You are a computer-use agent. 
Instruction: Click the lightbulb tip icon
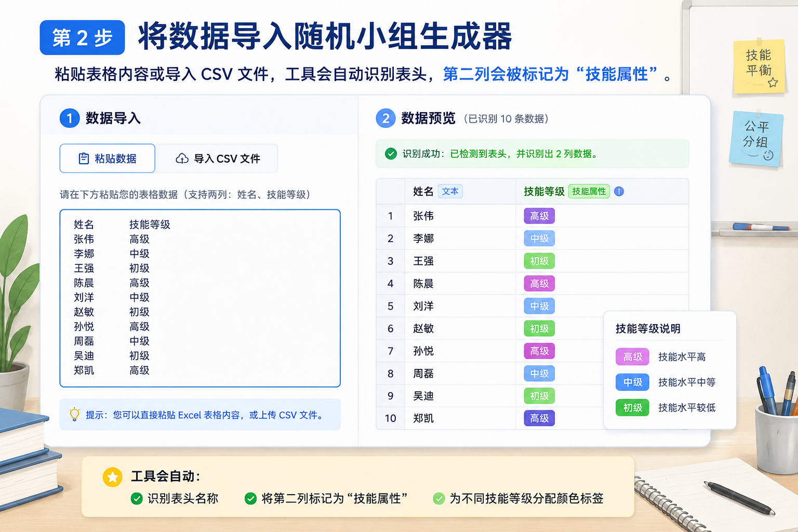75,415
